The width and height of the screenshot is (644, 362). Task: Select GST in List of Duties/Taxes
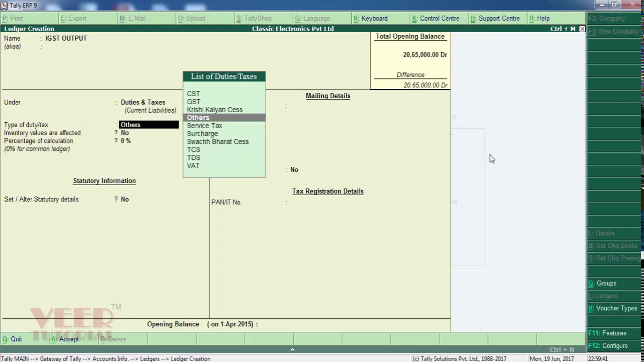(x=224, y=102)
